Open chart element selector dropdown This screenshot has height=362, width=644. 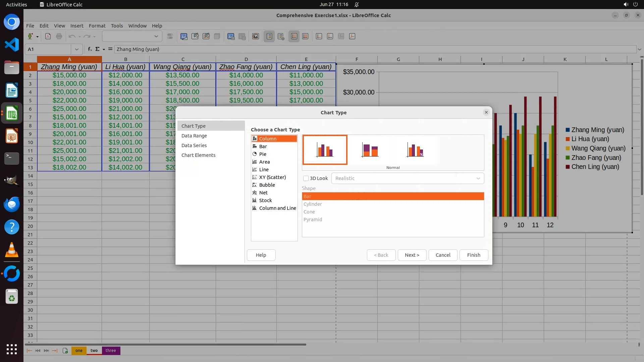(156, 36)
